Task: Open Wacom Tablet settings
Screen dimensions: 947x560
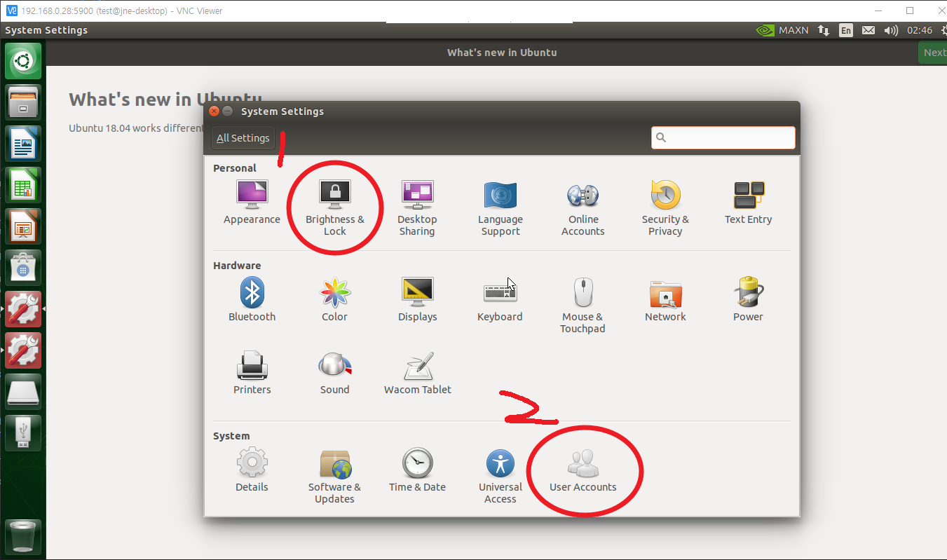Action: 418,374
